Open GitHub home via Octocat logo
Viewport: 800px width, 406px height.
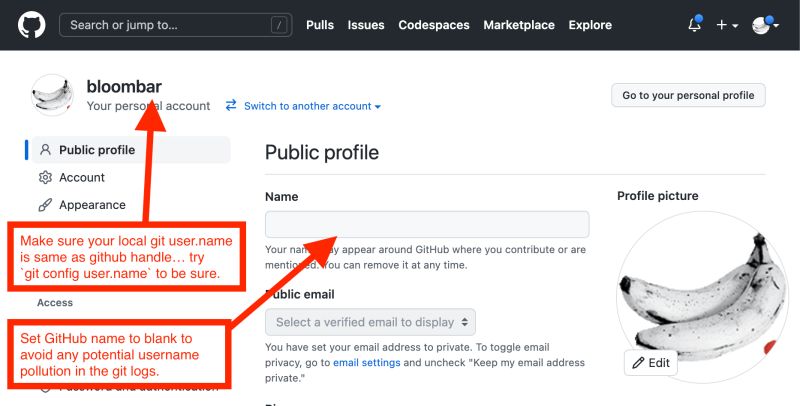coord(32,25)
